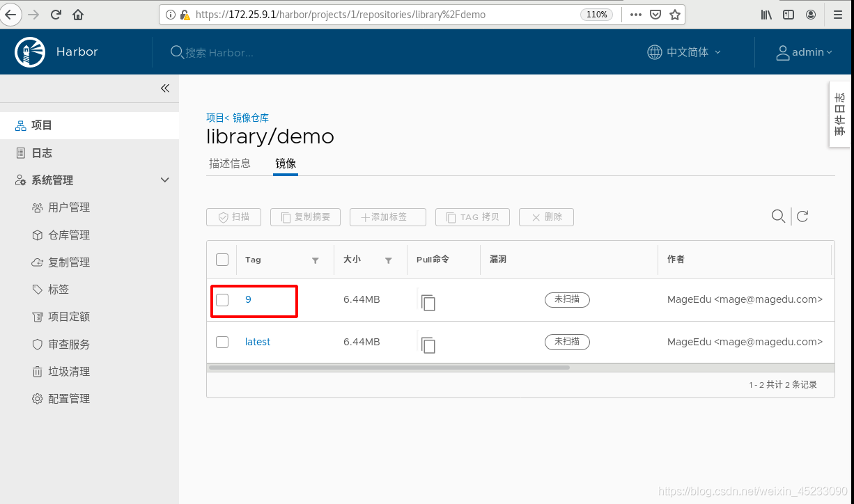Open 复制管理 in the sidebar
Screen dimensions: 854x504
coord(69,262)
